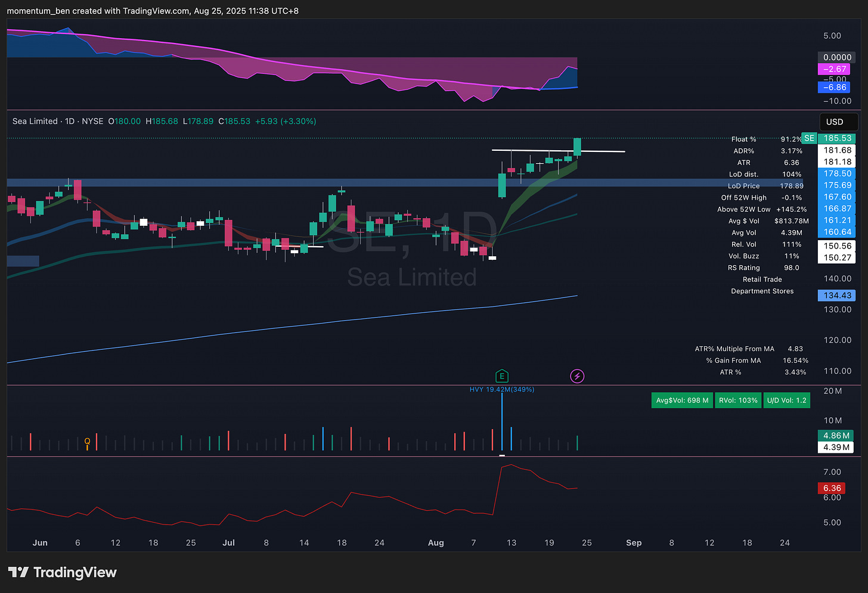Click the Avg $ Vol value $813.78M
This screenshot has height=593, width=868.
(792, 221)
